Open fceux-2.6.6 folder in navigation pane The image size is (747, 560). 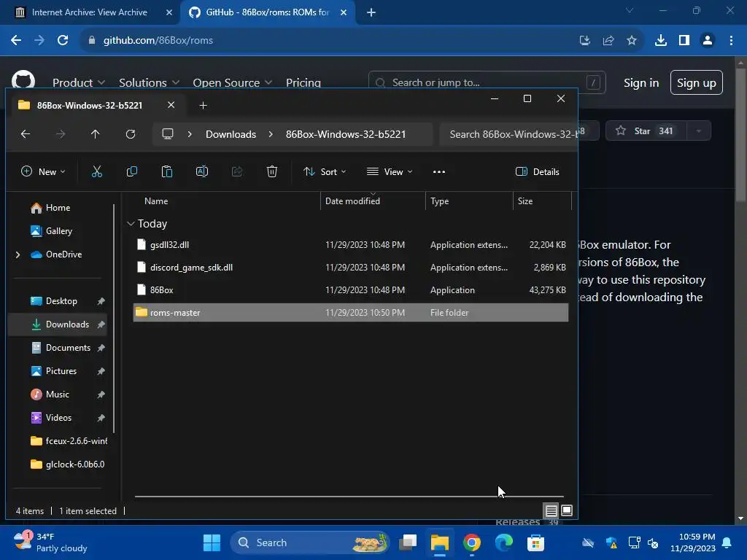tap(69, 441)
